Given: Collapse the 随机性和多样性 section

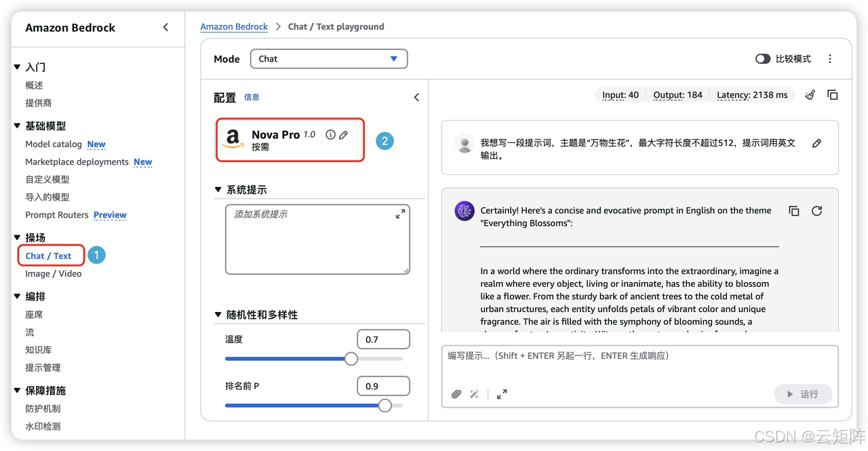Looking at the screenshot, I should (x=218, y=315).
